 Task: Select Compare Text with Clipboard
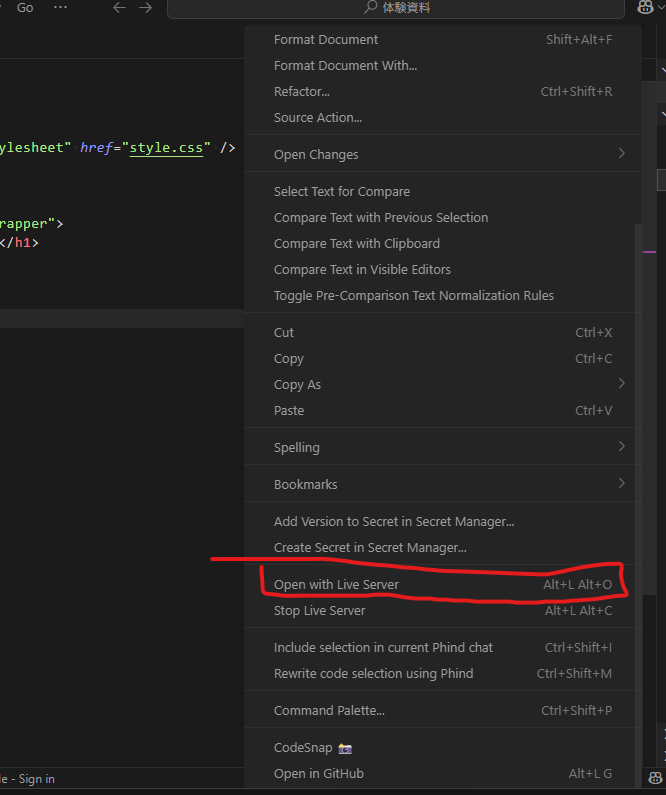(x=443, y=243)
